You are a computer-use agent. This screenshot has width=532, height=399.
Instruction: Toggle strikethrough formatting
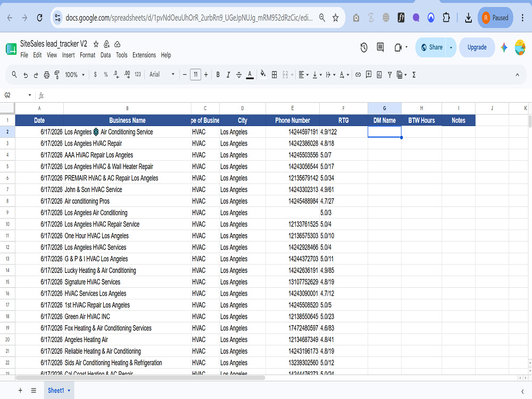click(x=239, y=74)
